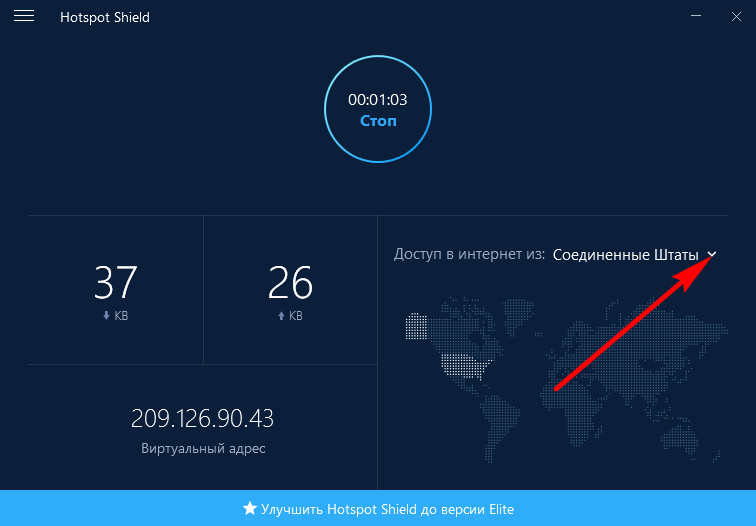The width and height of the screenshot is (756, 526).
Task: Close the Hotspot Shield window
Action: coord(736,16)
